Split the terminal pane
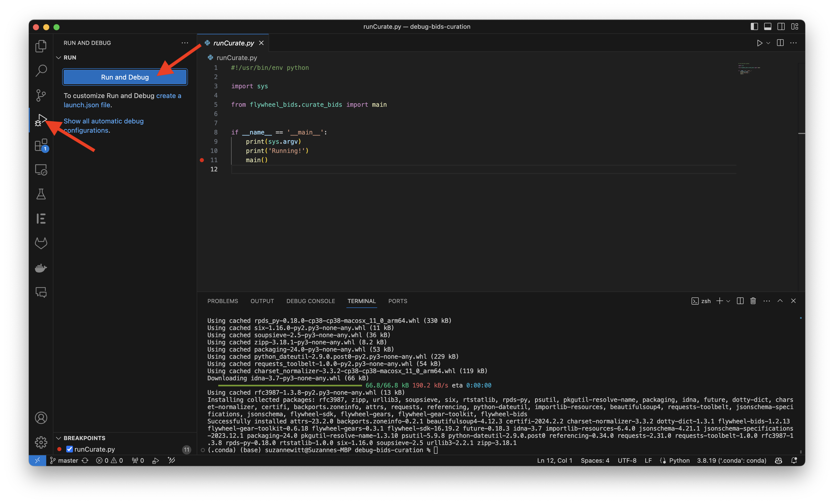This screenshot has width=834, height=504. (740, 301)
